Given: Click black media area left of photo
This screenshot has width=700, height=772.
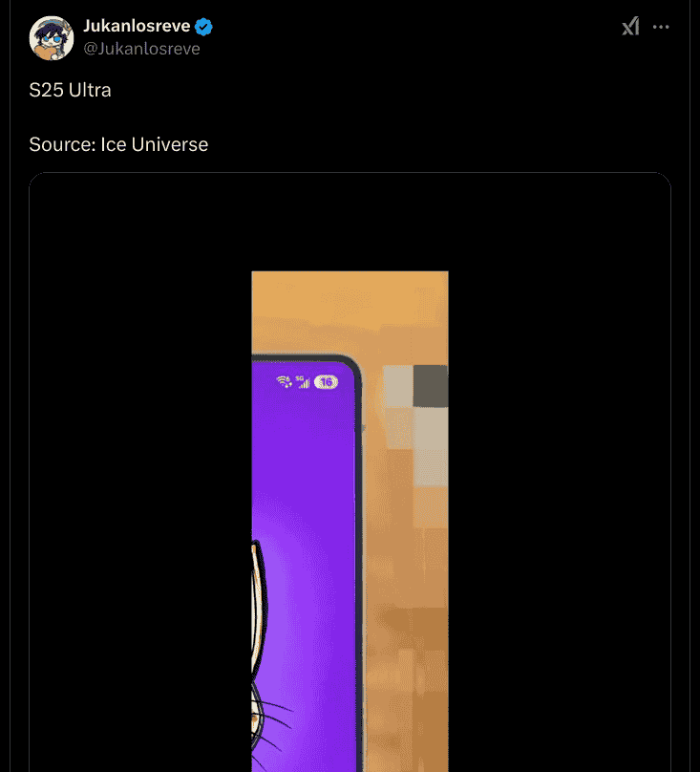Looking at the screenshot, I should (140, 473).
